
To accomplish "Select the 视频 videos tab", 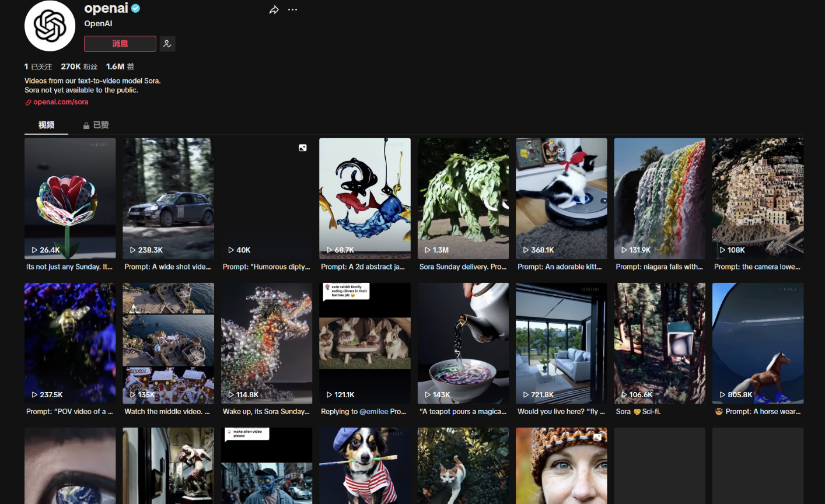I will pyautogui.click(x=46, y=125).
